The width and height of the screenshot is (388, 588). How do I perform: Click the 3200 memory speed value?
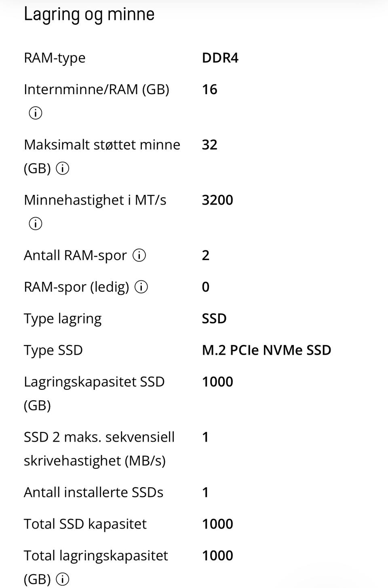click(x=217, y=200)
